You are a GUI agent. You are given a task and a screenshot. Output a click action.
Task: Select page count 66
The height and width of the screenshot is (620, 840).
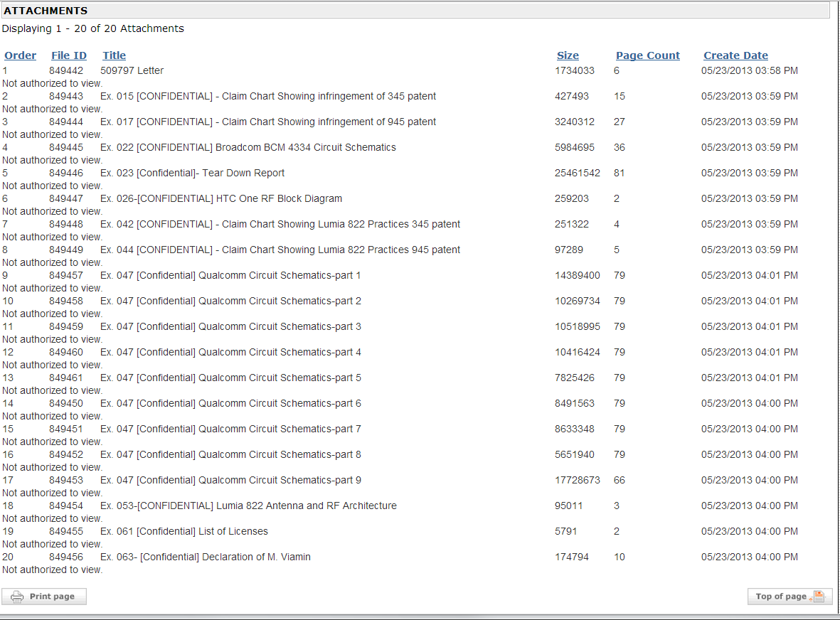(x=620, y=480)
